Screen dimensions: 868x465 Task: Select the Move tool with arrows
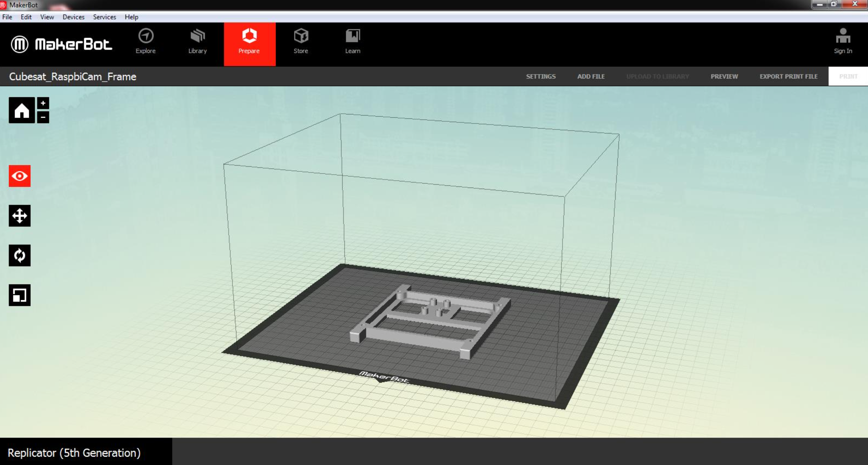(20, 216)
